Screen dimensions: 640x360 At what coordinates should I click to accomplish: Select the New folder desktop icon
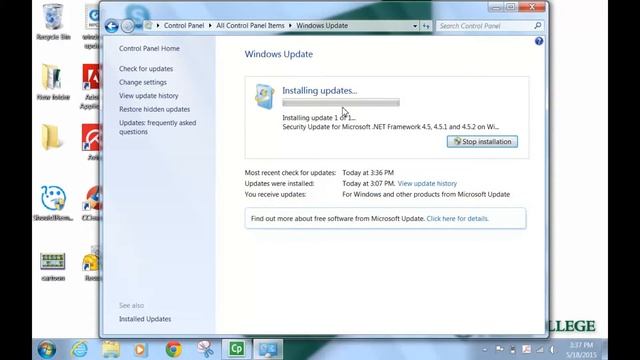point(53,82)
